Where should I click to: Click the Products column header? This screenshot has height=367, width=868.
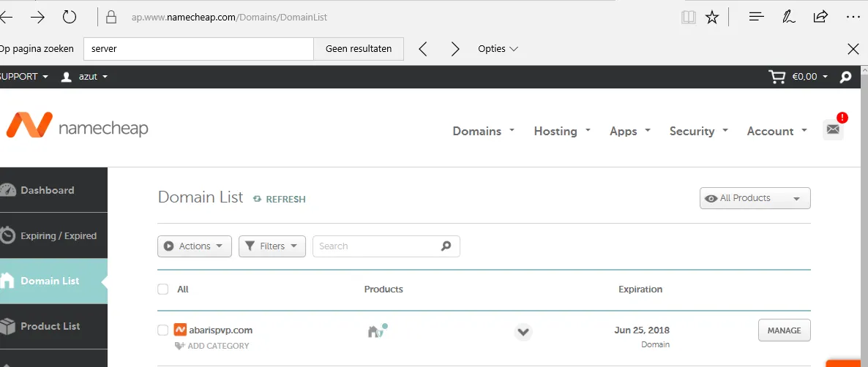[x=384, y=289]
